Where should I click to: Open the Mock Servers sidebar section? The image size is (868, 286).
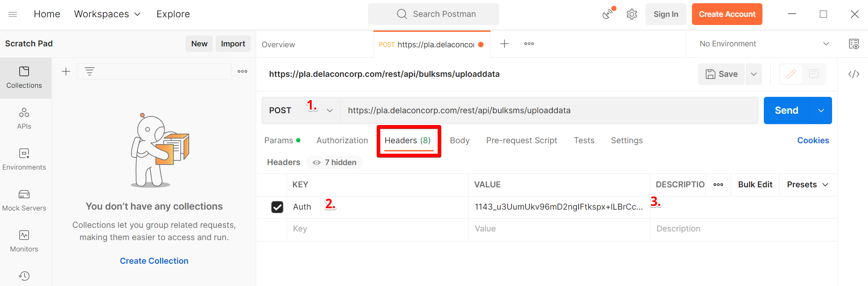click(24, 201)
